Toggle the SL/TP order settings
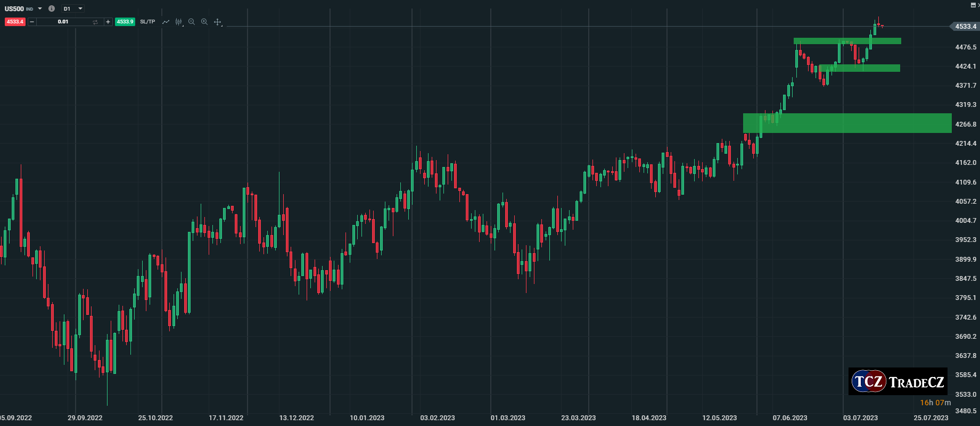Screen dimensions: 980x426 click(147, 22)
